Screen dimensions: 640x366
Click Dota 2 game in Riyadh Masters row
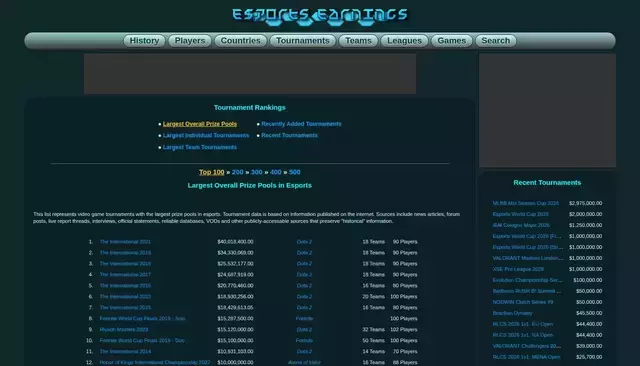(x=304, y=330)
